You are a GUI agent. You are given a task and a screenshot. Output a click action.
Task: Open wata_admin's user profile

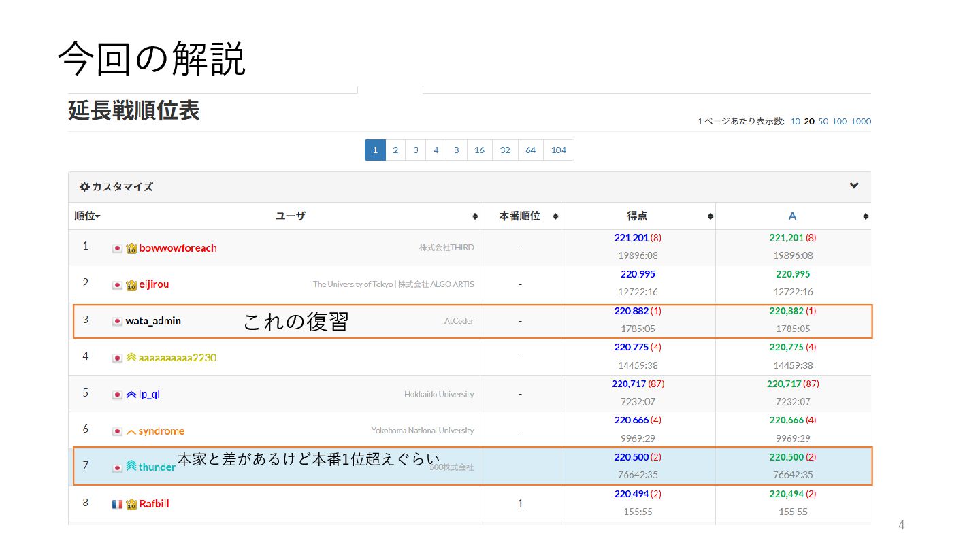(153, 321)
